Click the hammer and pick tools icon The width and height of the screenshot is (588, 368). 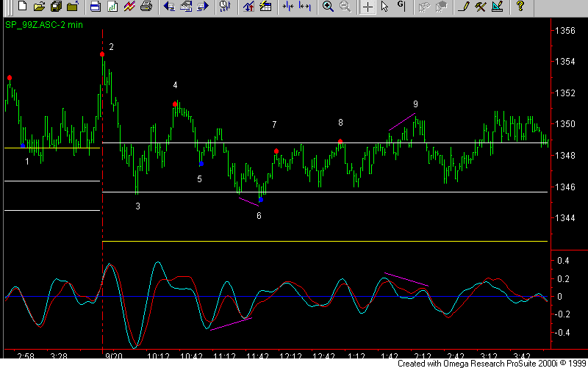point(481,7)
